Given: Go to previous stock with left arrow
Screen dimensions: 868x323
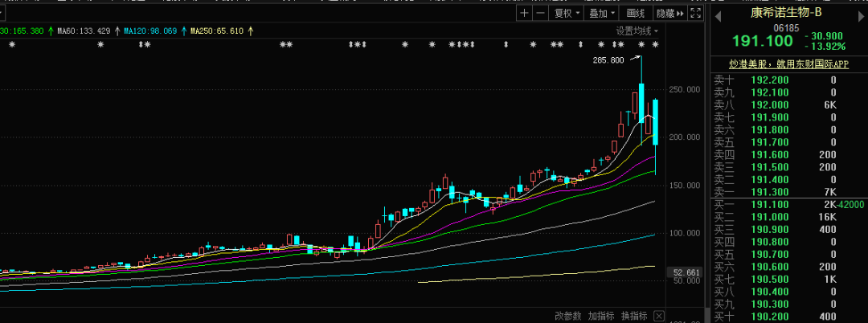Looking at the screenshot, I should pos(718,14).
